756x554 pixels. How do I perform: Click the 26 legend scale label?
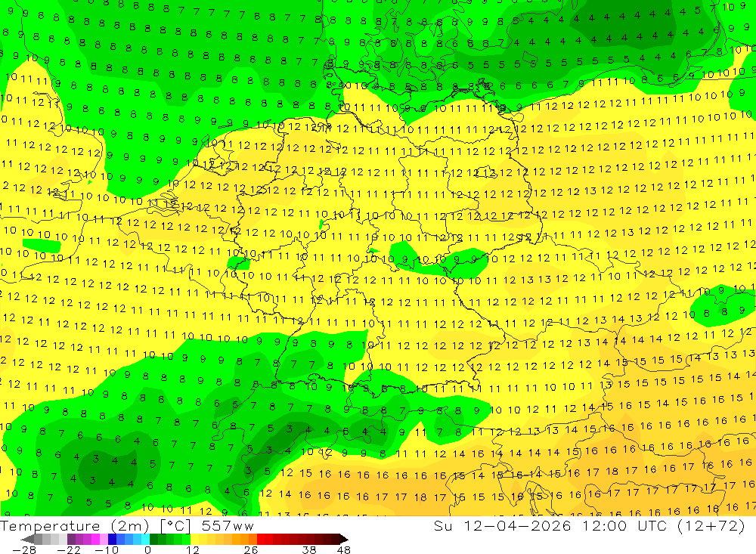click(251, 549)
